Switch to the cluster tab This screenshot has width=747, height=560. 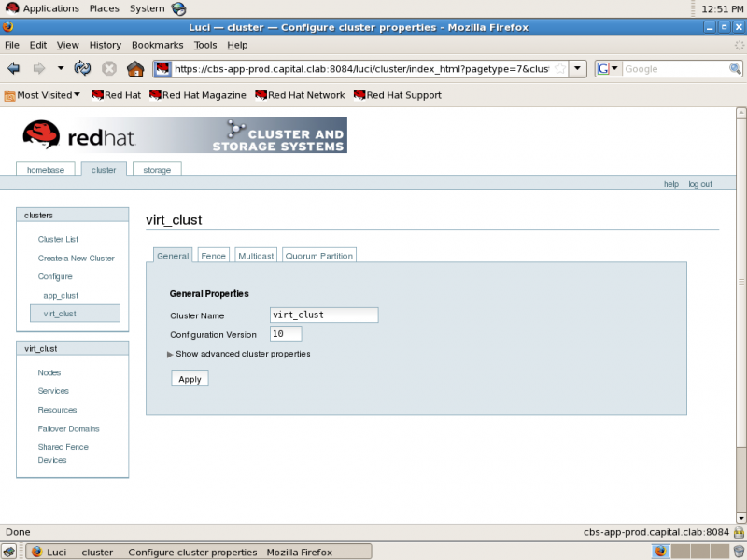(104, 170)
